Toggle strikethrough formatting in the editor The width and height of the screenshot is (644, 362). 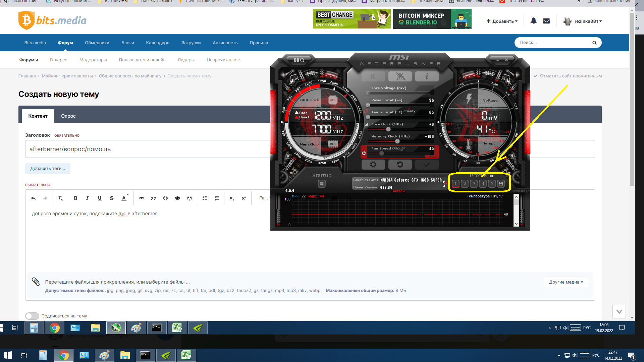tap(112, 198)
